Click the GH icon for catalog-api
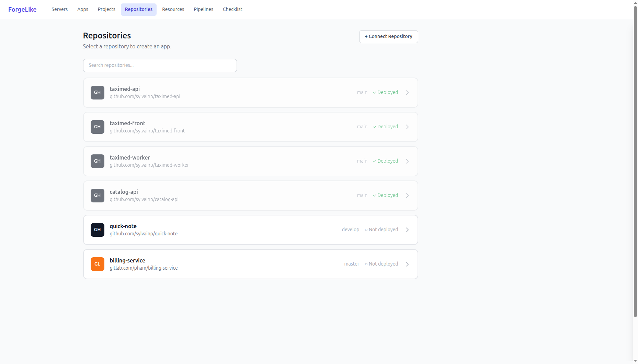 (97, 196)
